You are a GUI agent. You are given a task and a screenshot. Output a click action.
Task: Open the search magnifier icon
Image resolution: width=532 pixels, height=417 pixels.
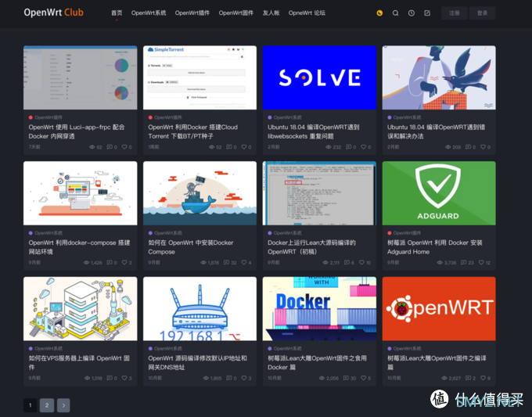pyautogui.click(x=396, y=13)
